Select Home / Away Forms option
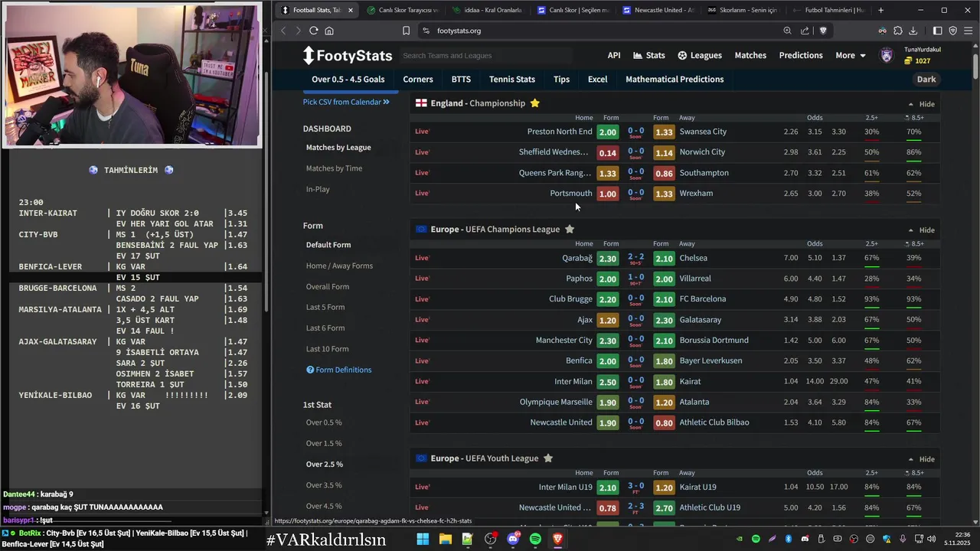The image size is (980, 551). click(x=339, y=266)
